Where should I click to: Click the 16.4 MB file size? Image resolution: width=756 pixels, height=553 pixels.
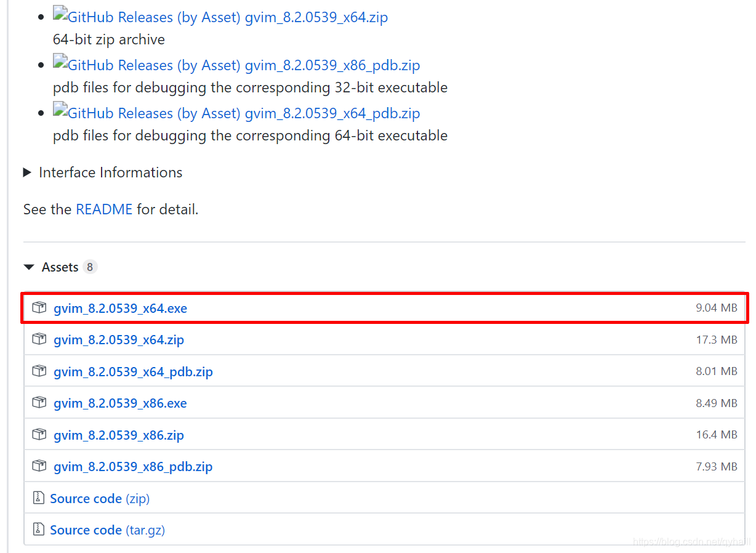(x=717, y=435)
